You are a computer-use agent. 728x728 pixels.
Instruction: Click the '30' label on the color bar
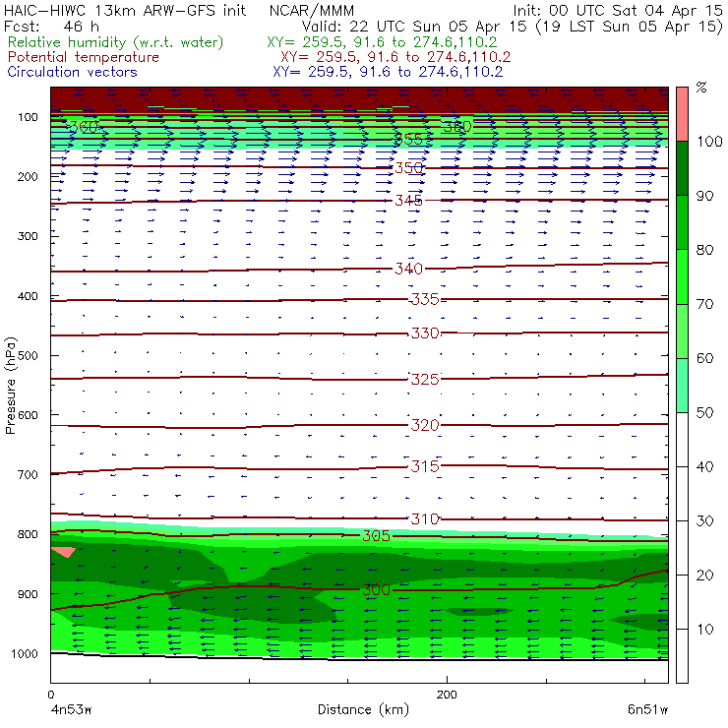pyautogui.click(x=704, y=521)
